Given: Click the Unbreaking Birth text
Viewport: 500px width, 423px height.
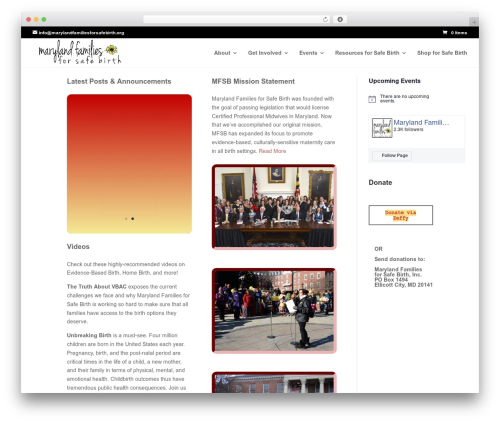Looking at the screenshot, I should 89,335.
